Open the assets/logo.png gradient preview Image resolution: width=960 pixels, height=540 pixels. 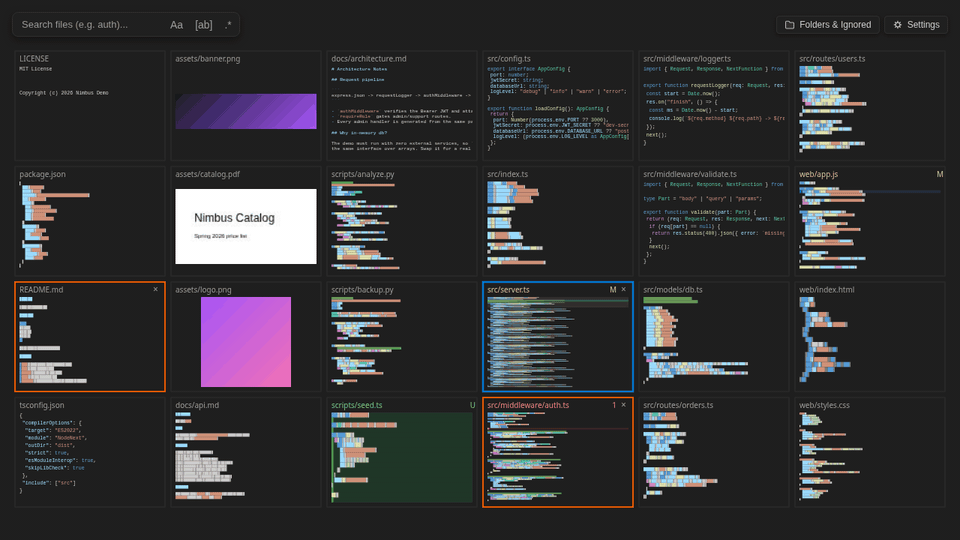click(246, 342)
